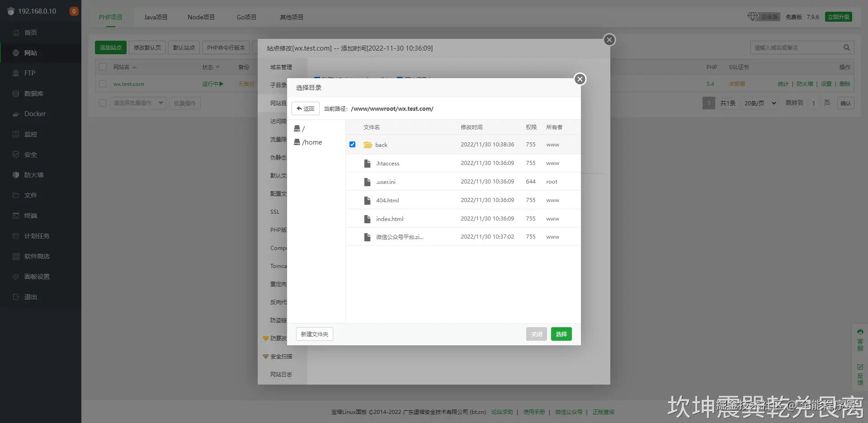Select the index.html file name

[390, 219]
